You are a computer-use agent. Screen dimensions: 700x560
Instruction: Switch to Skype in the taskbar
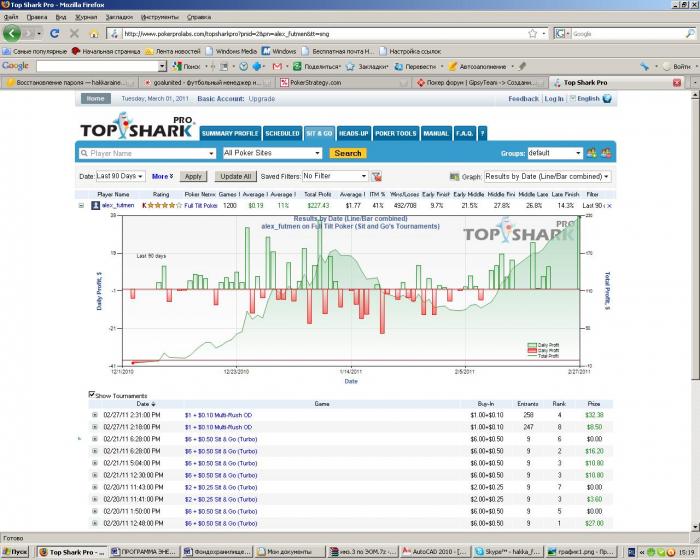(x=508, y=552)
